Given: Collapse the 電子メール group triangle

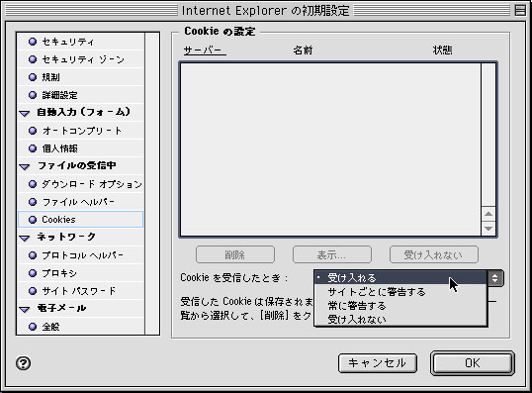Looking at the screenshot, I should tap(25, 309).
